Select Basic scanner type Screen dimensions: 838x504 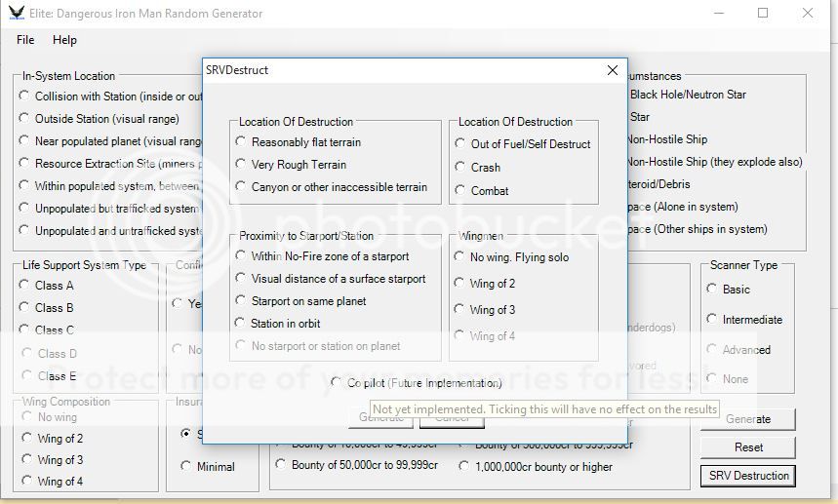click(x=729, y=289)
